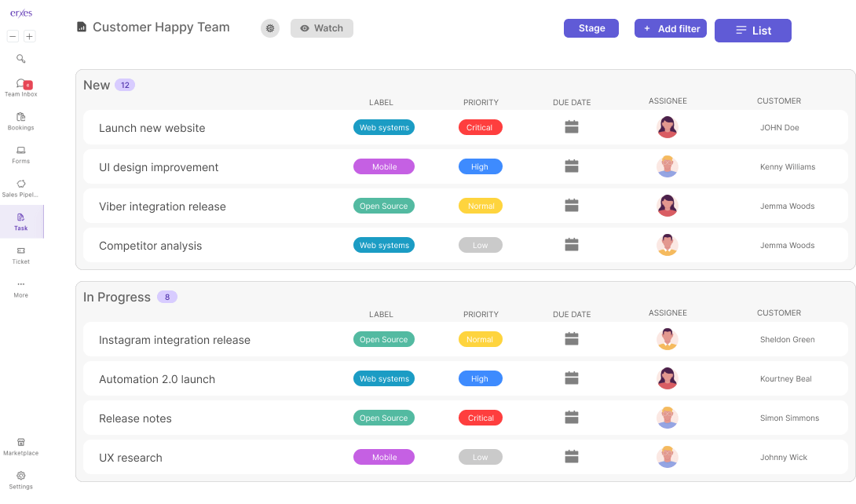Screen dimensions: 856x504
Task: Open Sales Pipeline in the sidebar
Action: pos(20,188)
